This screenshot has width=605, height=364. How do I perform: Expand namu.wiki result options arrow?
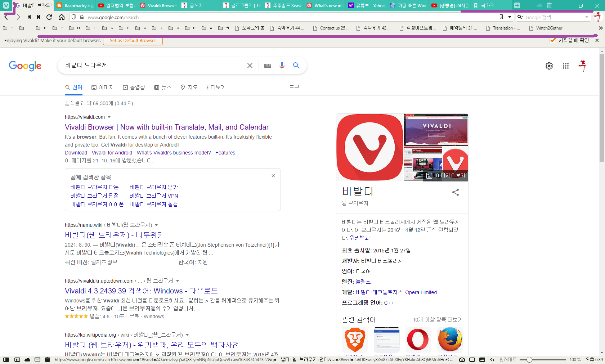tap(156, 225)
